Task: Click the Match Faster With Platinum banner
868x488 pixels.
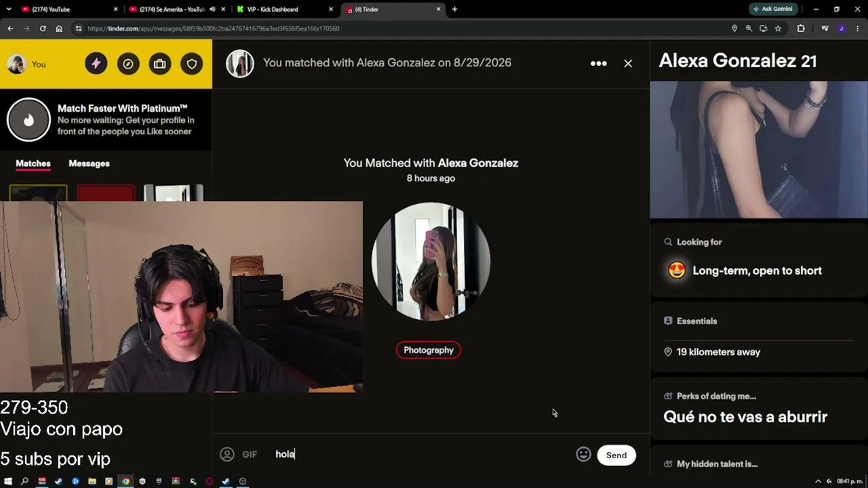Action: coord(106,120)
